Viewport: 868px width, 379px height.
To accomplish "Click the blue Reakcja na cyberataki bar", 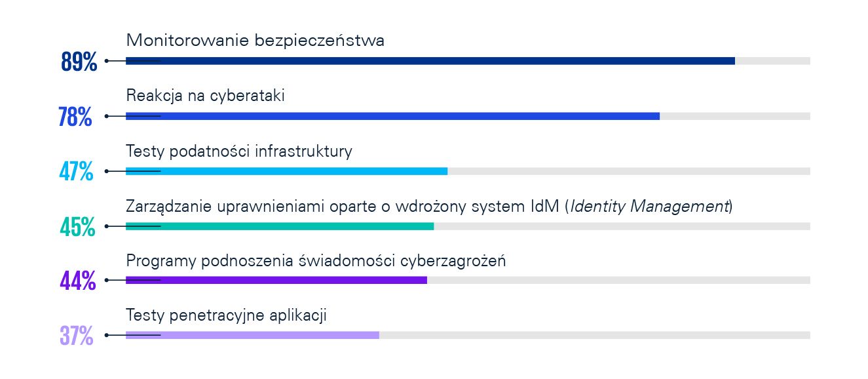I will point(392,116).
